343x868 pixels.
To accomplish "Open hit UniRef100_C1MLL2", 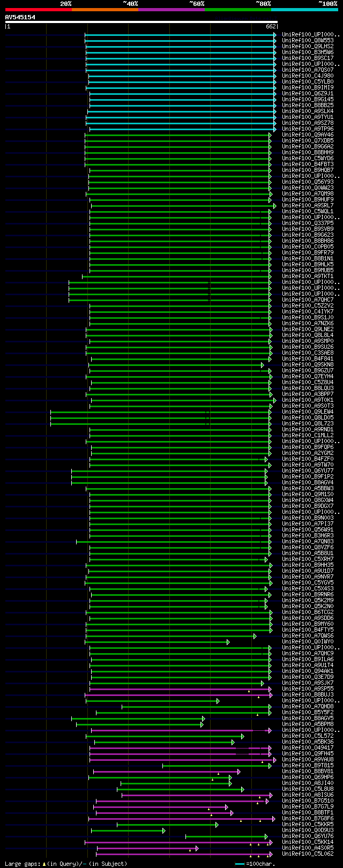I will point(308,435).
